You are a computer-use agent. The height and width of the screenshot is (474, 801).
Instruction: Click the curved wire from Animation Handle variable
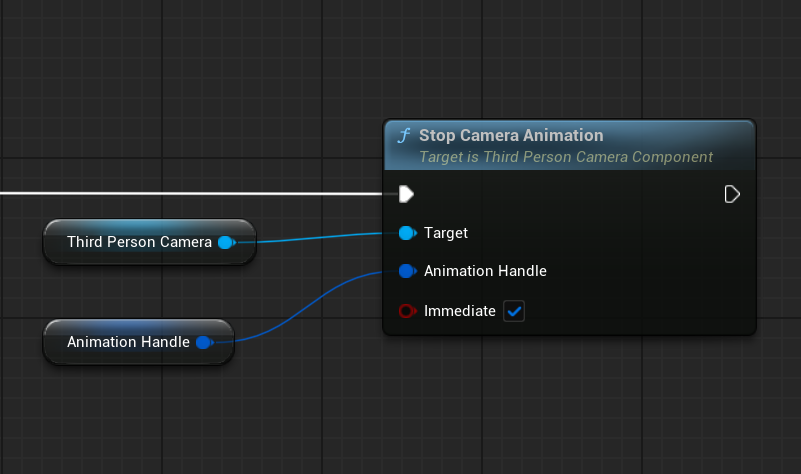point(300,309)
